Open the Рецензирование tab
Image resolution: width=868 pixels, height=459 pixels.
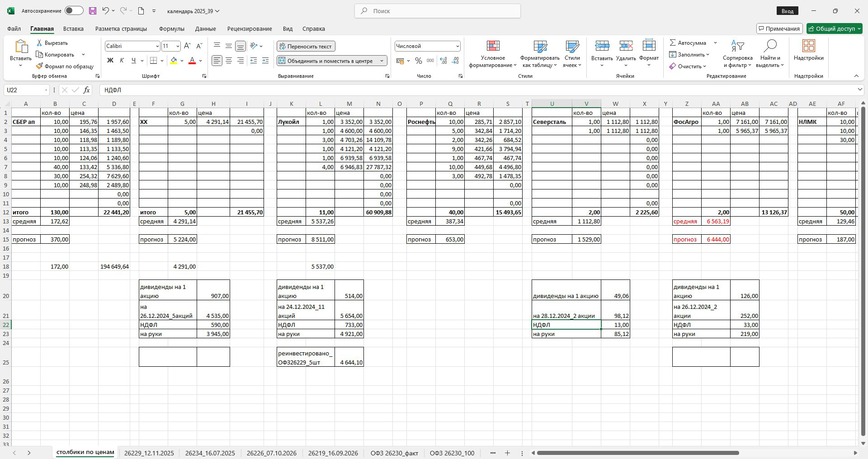tap(250, 28)
